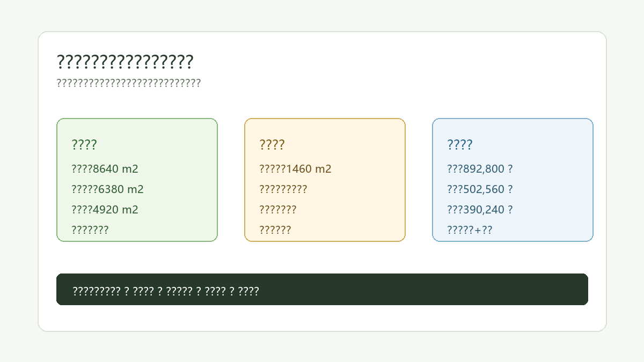Click the line showing 6380 m2
The height and width of the screenshot is (362, 644).
(x=108, y=189)
